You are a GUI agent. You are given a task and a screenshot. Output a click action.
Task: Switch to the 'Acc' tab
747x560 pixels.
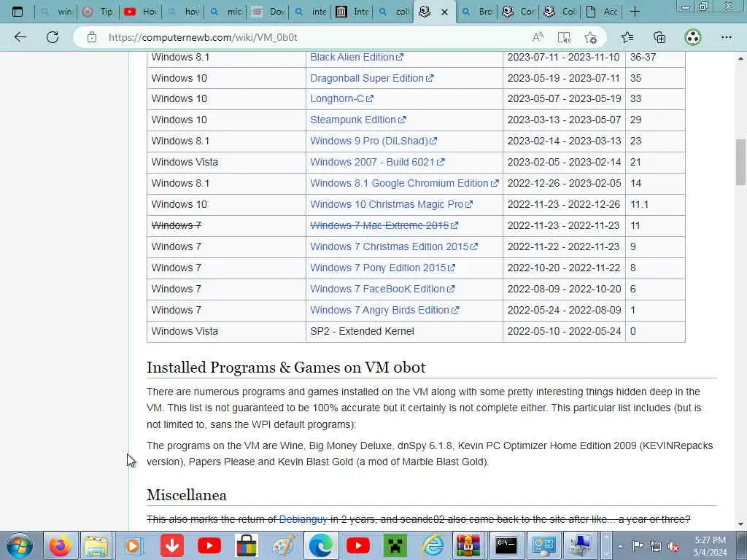[602, 12]
